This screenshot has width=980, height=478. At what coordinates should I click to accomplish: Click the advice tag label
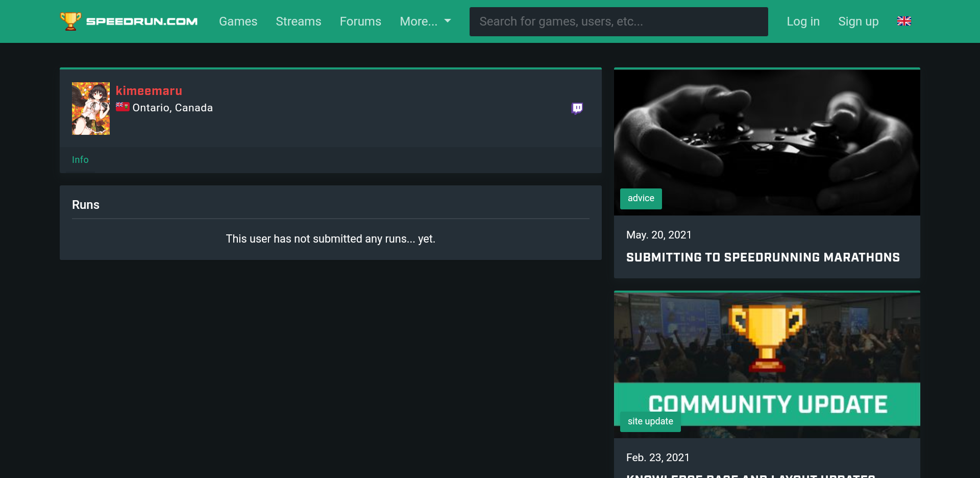click(x=641, y=199)
